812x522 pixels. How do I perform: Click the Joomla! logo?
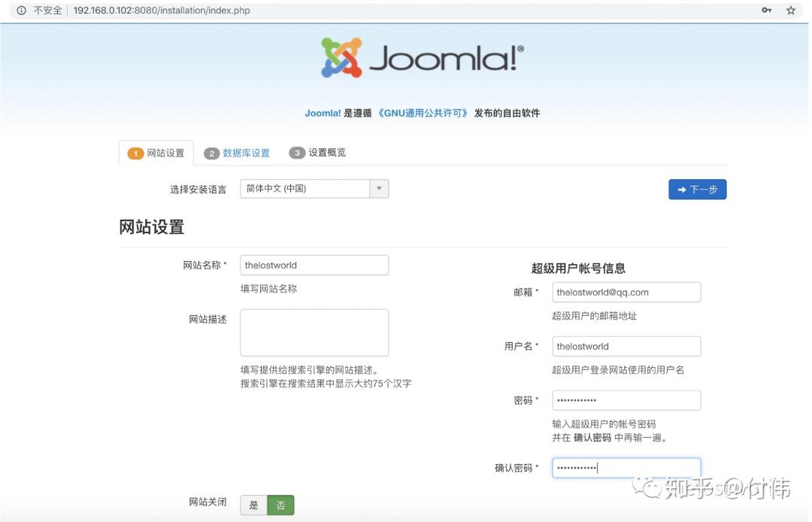(x=420, y=56)
